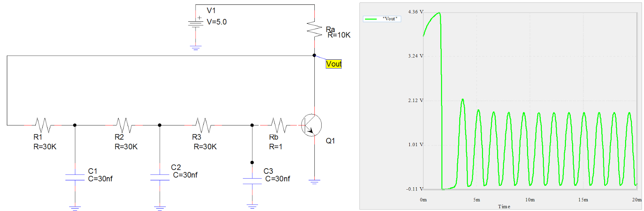Screen dimensions: 644x211
Task: Click the 0m time axis tick label
Action: 423,200
